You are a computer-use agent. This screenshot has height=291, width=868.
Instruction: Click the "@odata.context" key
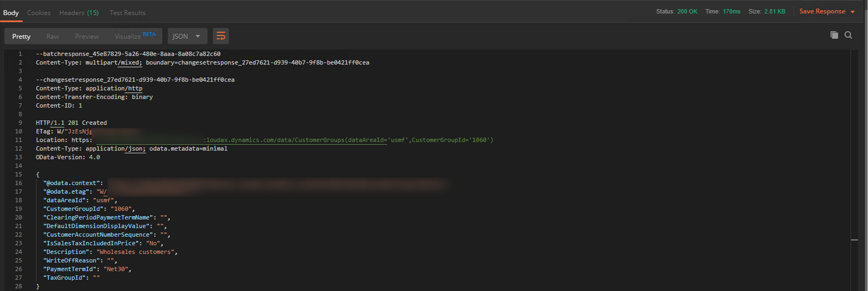(x=71, y=183)
